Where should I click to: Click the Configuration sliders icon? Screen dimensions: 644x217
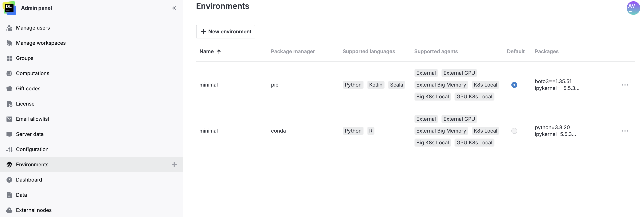point(9,149)
